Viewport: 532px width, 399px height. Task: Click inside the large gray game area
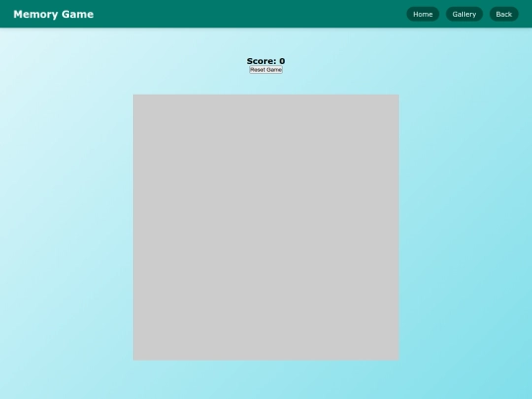point(266,228)
